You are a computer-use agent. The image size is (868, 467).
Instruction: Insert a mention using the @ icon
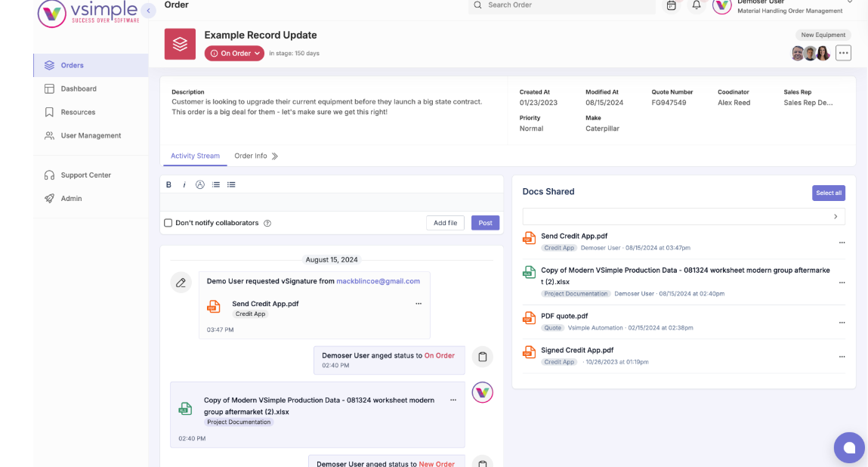[x=199, y=184]
